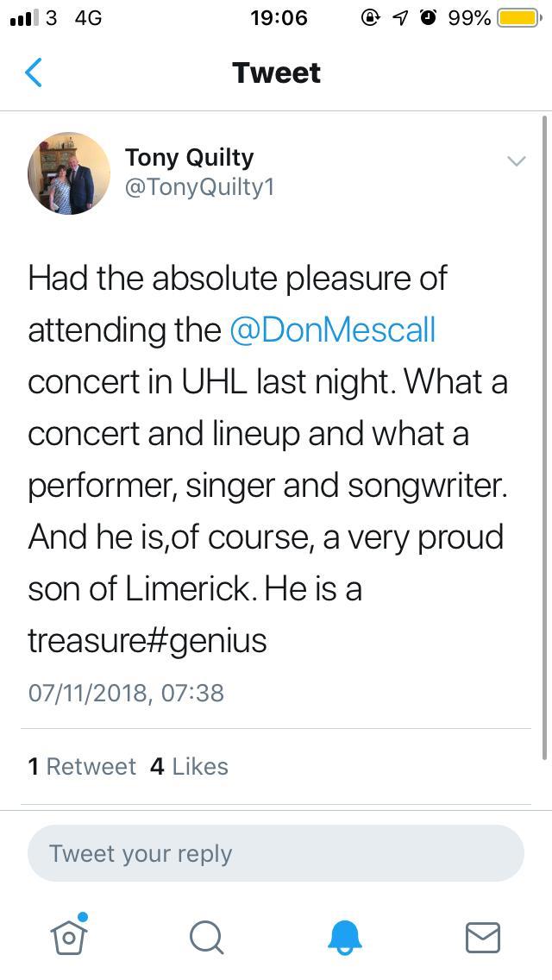Open the Messages envelope icon
The height and width of the screenshot is (980, 552).
(x=482, y=937)
